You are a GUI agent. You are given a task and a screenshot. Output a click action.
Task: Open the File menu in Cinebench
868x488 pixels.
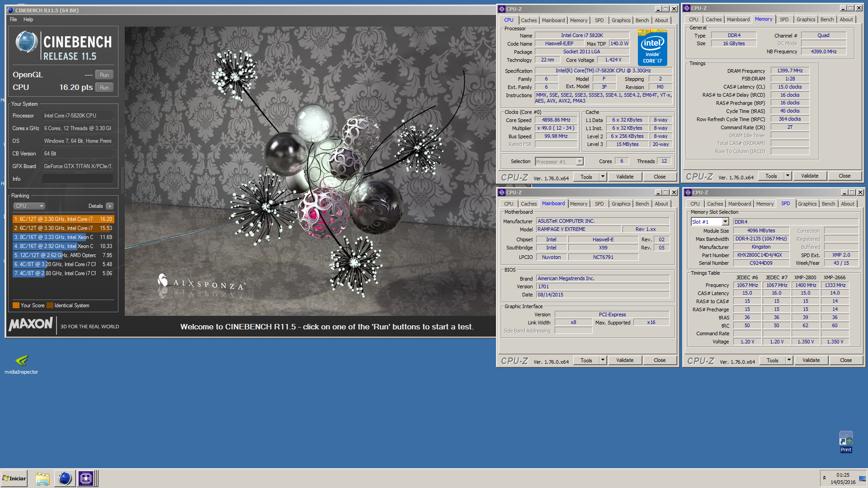tap(14, 19)
